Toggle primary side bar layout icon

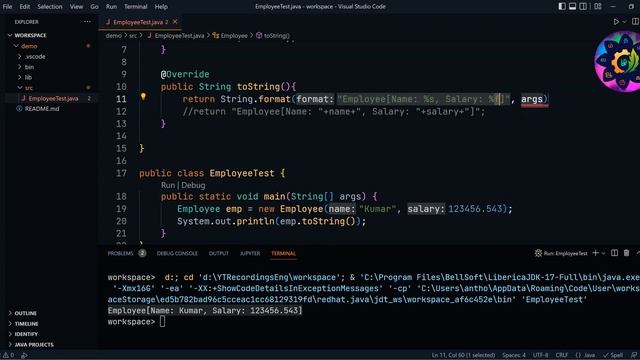[562, 7]
